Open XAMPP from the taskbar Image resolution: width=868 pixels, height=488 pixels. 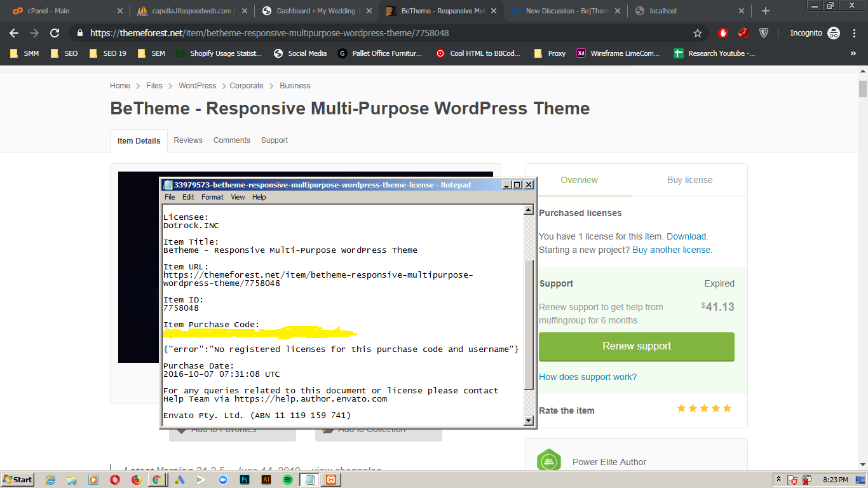tap(330, 480)
